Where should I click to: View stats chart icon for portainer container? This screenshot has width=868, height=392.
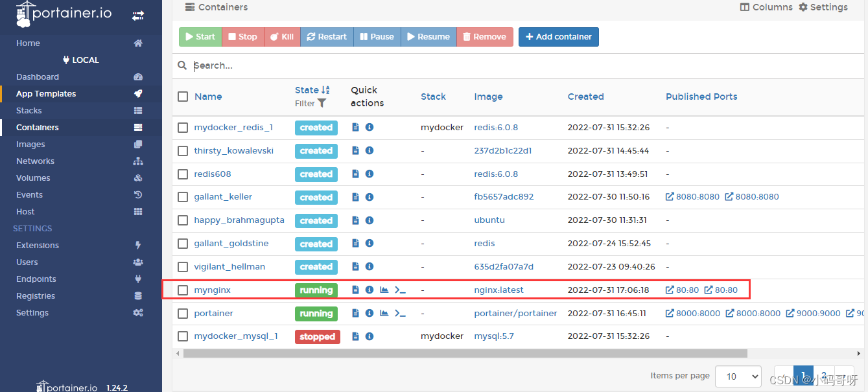click(x=384, y=314)
